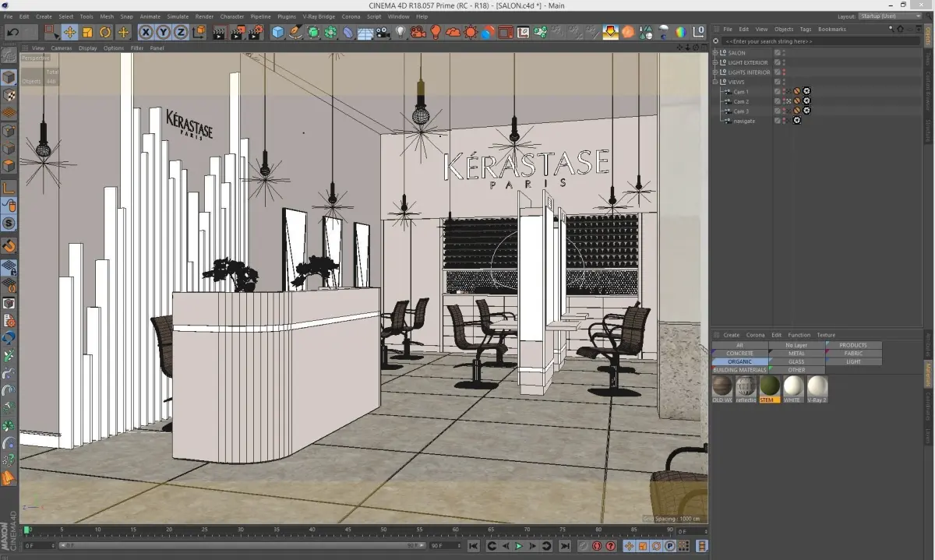Select the Rotate tool
Image resolution: width=935 pixels, height=560 pixels.
105,32
